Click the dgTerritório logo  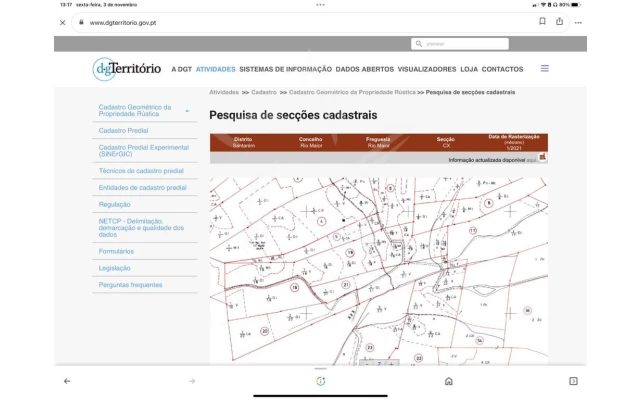tap(126, 69)
